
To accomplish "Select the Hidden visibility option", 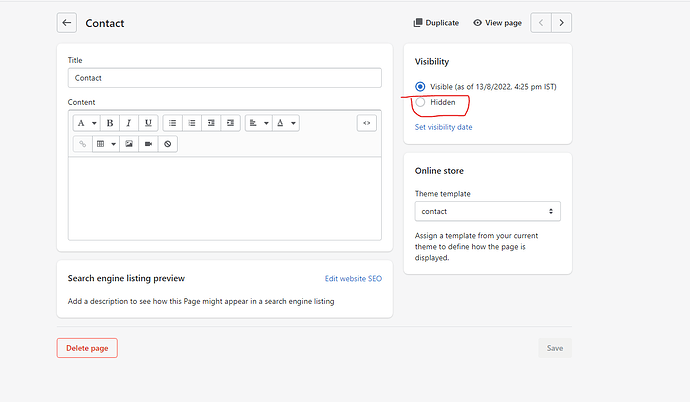I will click(420, 102).
